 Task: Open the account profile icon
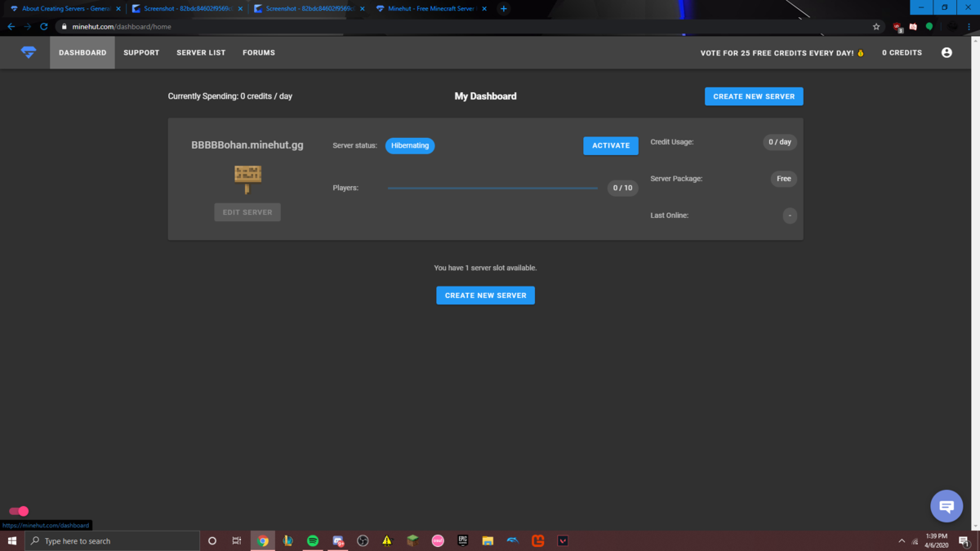[x=947, y=52]
